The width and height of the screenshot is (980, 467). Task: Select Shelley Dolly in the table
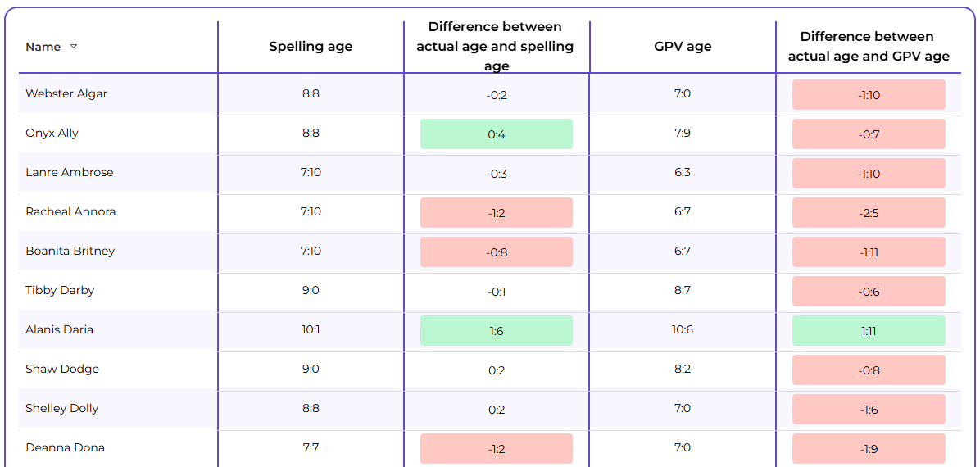[x=62, y=409]
